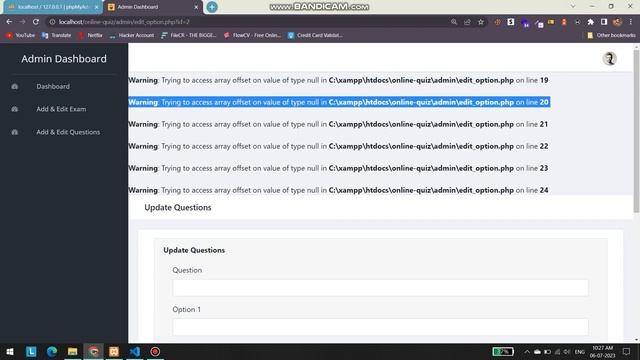
Task: Open Microsoft Edge from the taskbar
Action: click(x=52, y=351)
